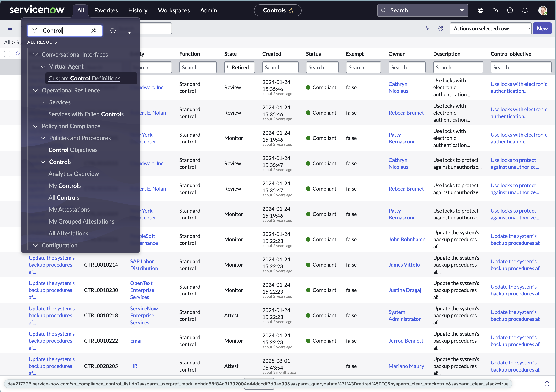Open All Controls module link

click(x=64, y=198)
